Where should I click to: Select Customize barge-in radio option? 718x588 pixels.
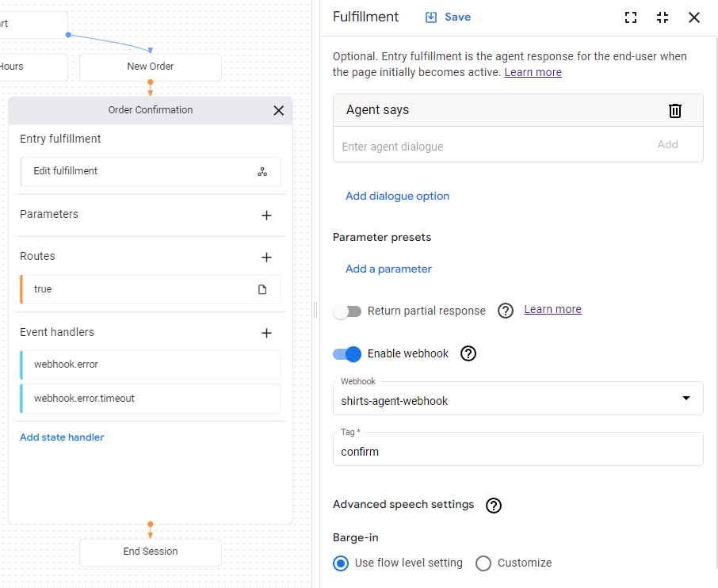coord(483,563)
